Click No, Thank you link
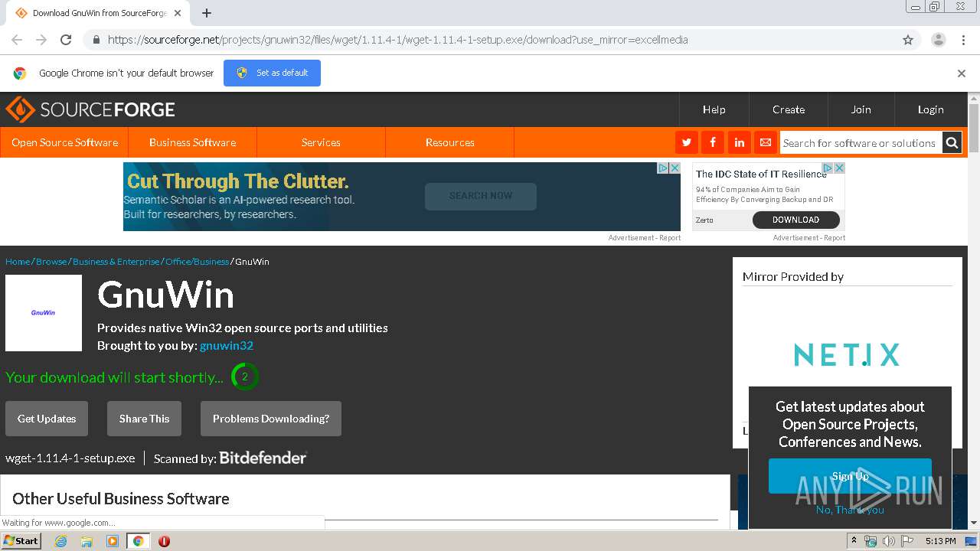The width and height of the screenshot is (980, 551). [x=850, y=510]
